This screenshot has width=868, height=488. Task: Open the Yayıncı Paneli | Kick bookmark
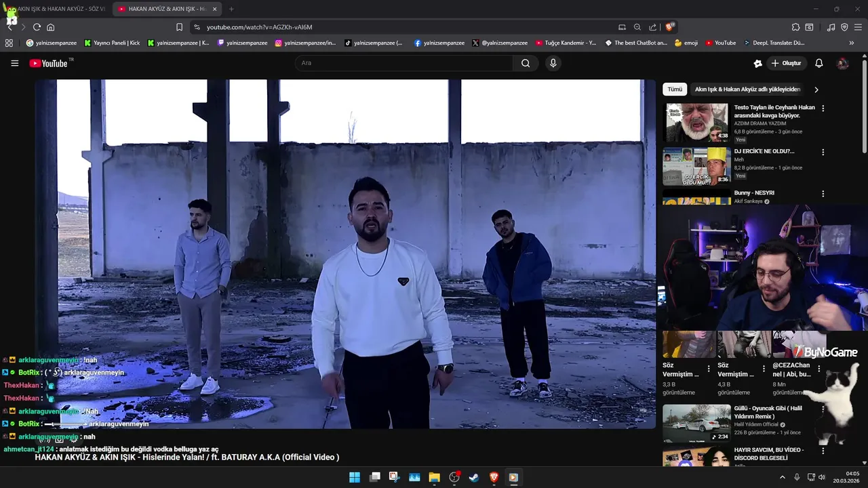[112, 43]
